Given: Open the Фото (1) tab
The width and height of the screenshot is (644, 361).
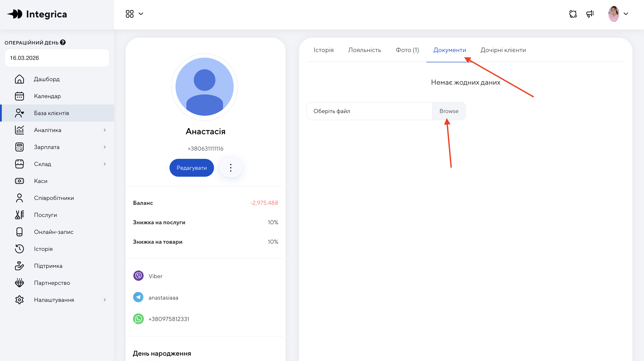Looking at the screenshot, I should click(x=407, y=50).
